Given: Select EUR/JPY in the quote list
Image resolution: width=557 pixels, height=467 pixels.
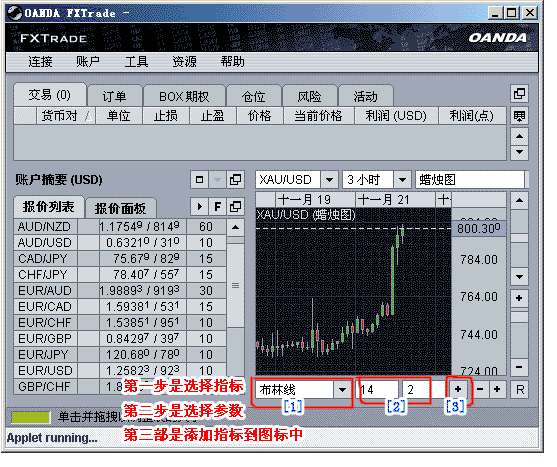Looking at the screenshot, I should tap(120, 354).
